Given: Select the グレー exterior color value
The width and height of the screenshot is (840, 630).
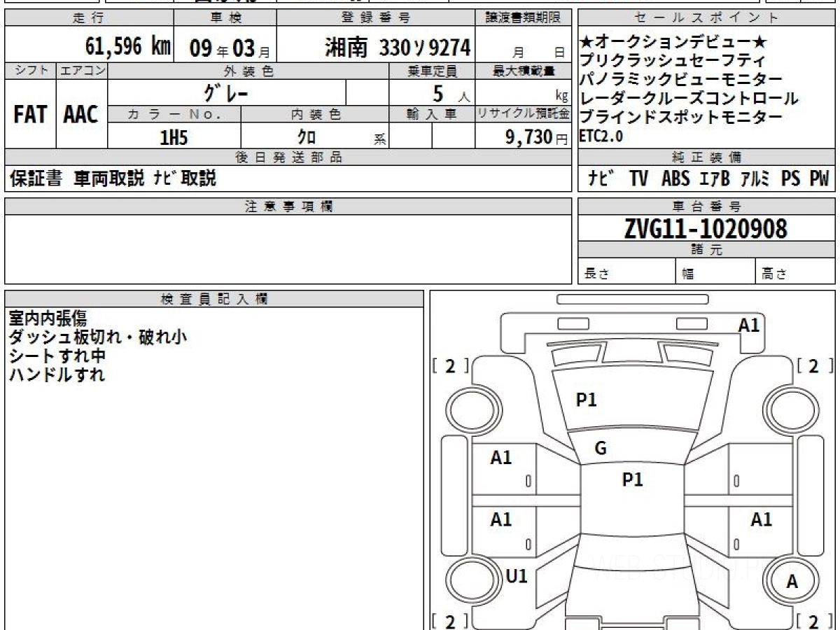Looking at the screenshot, I should (227, 92).
